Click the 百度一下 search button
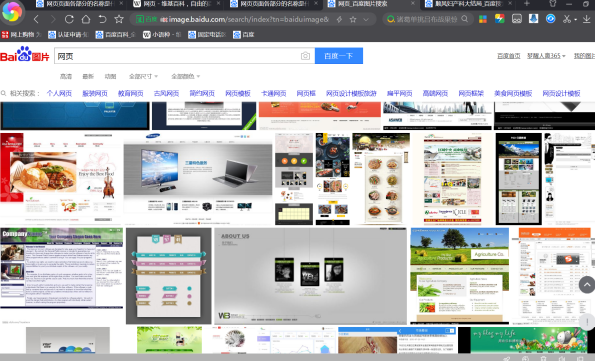This screenshot has width=595, height=361. click(x=339, y=56)
